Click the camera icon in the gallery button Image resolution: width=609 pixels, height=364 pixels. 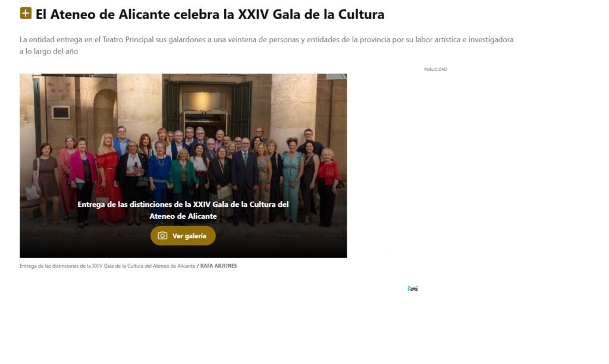(162, 236)
